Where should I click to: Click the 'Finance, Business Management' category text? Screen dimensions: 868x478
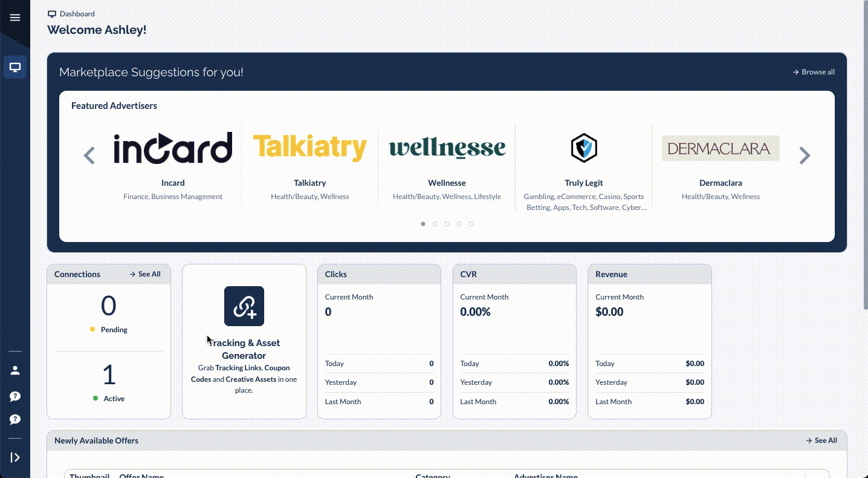click(x=173, y=197)
